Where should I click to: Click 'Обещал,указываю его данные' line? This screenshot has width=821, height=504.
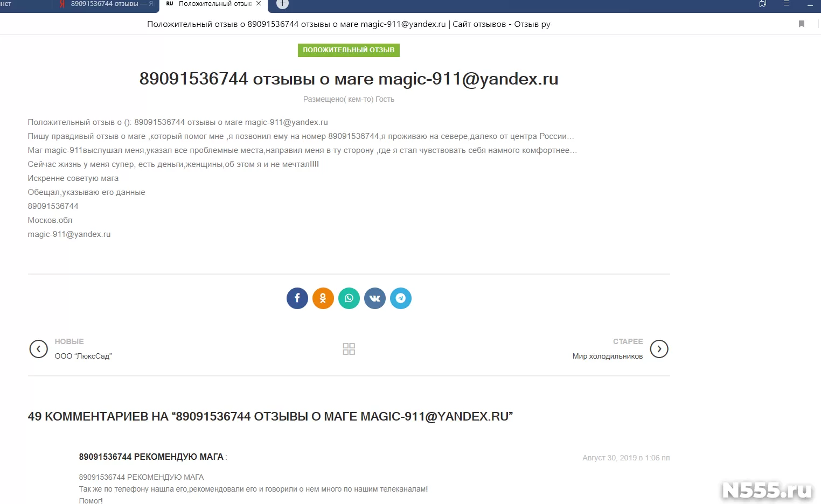pyautogui.click(x=86, y=192)
